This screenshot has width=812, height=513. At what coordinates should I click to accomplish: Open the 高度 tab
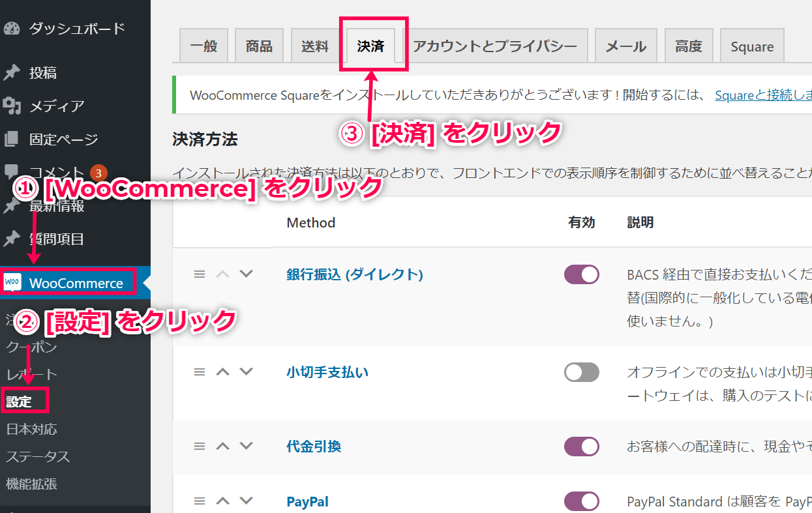[x=689, y=46]
